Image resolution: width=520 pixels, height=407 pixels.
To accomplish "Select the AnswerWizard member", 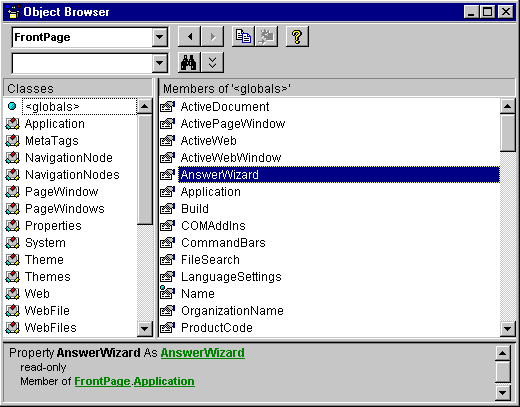I will click(339, 175).
